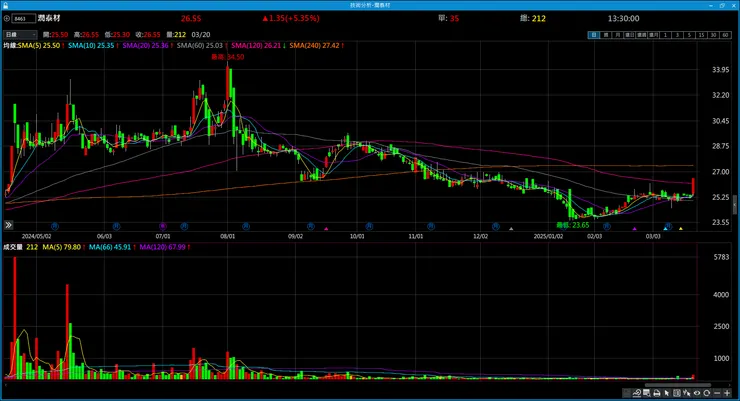Click the yellow triangle marker after 03/03
Image resolution: width=740 pixels, height=401 pixels.
click(681, 228)
